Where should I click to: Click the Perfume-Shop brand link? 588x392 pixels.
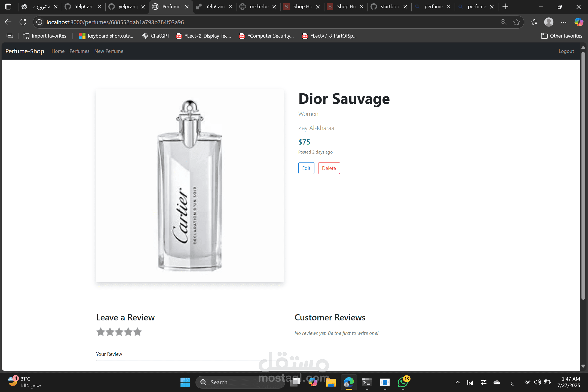click(25, 51)
